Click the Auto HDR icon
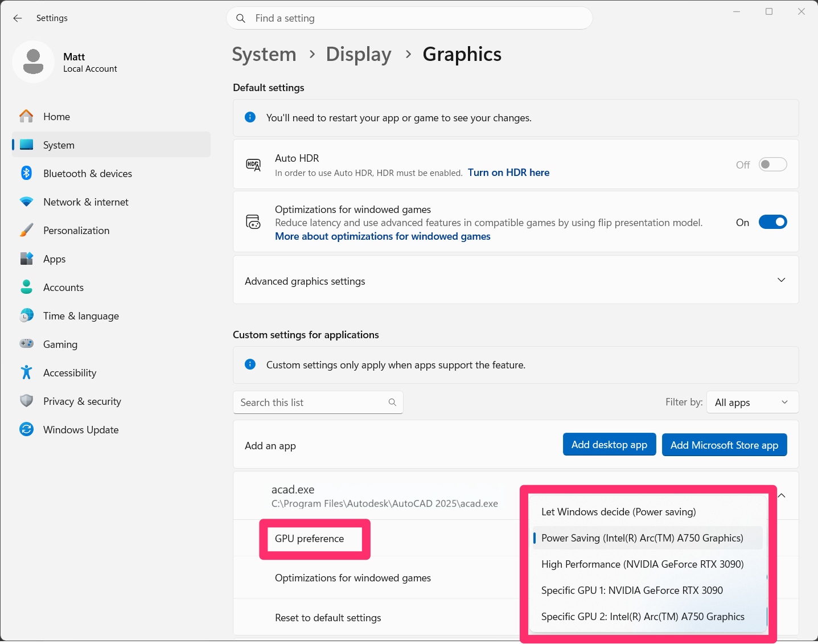The image size is (818, 644). tap(253, 165)
